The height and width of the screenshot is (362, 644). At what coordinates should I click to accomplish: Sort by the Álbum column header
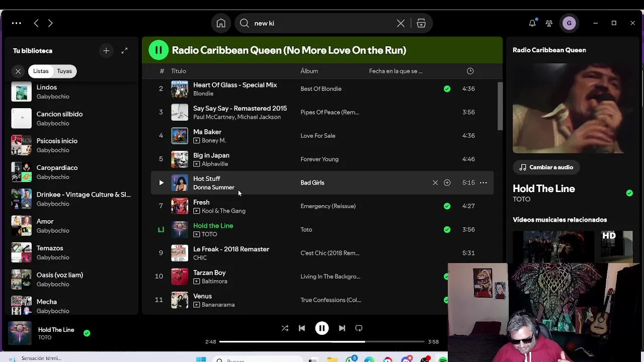(309, 71)
